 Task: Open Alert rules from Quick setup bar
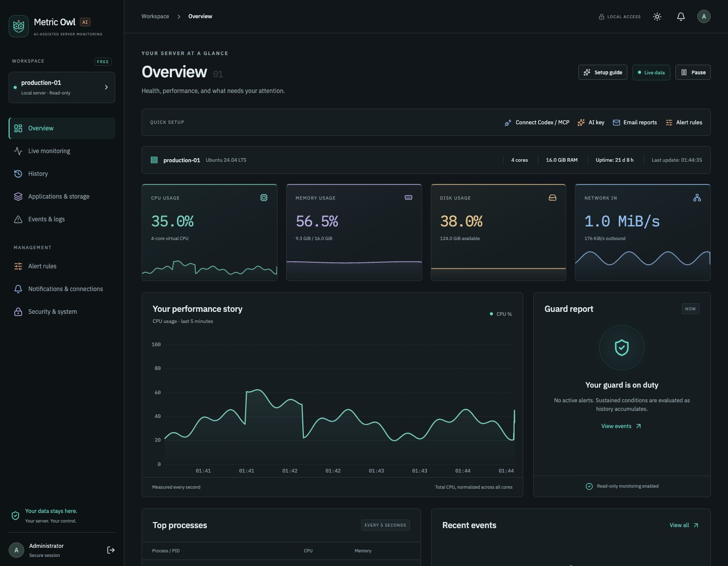click(x=684, y=122)
